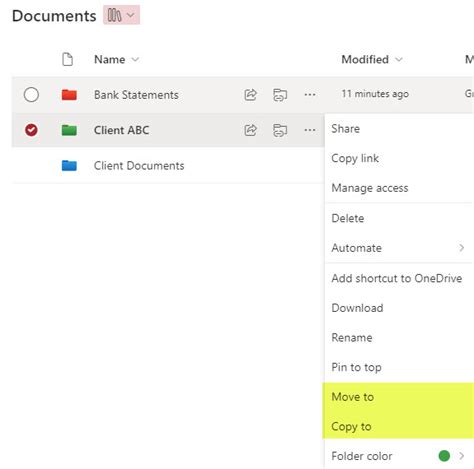Click shortcut icon on Bank Statements row
Image resolution: width=474 pixels, height=469 pixels.
pos(280,95)
